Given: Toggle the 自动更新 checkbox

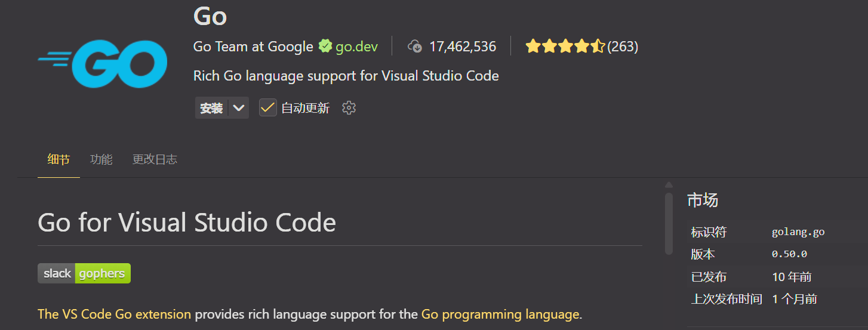Looking at the screenshot, I should click(267, 108).
